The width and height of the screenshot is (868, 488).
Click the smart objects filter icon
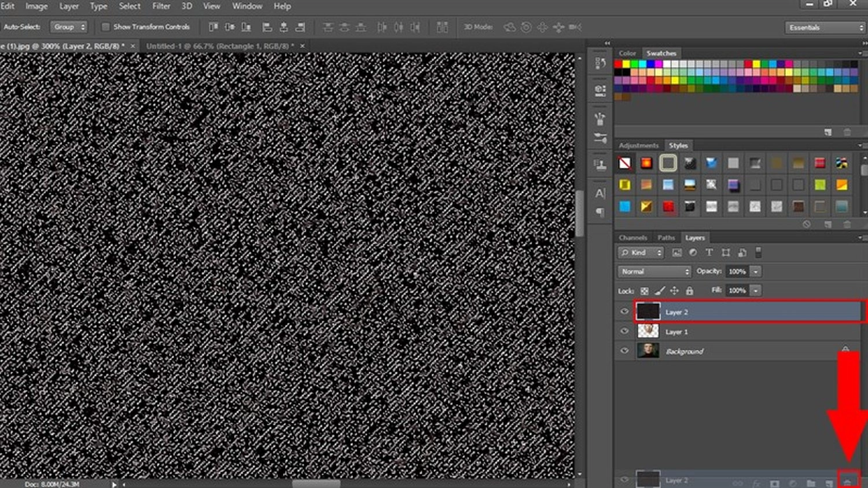[742, 253]
